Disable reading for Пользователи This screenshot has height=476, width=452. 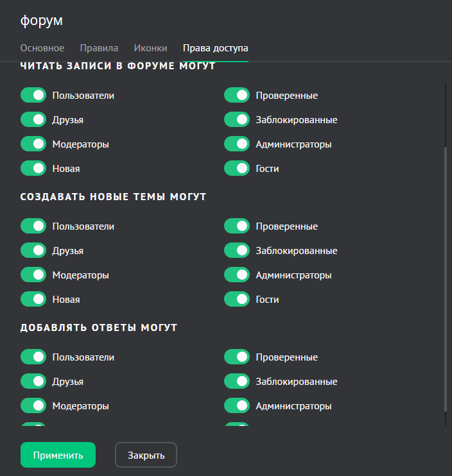tap(33, 96)
